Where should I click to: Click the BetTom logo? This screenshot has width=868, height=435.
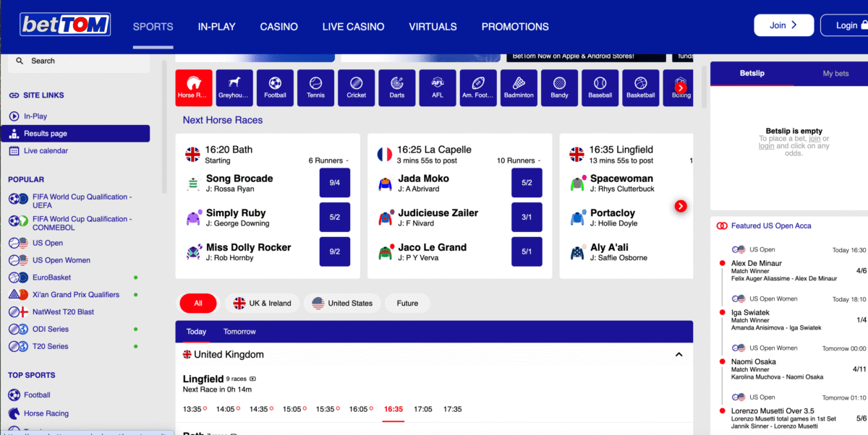pyautogui.click(x=65, y=25)
